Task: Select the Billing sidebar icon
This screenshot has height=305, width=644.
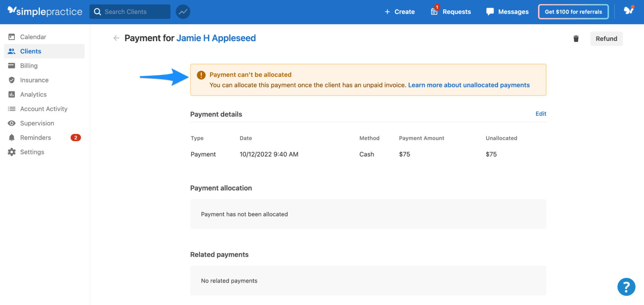Action: (29, 65)
